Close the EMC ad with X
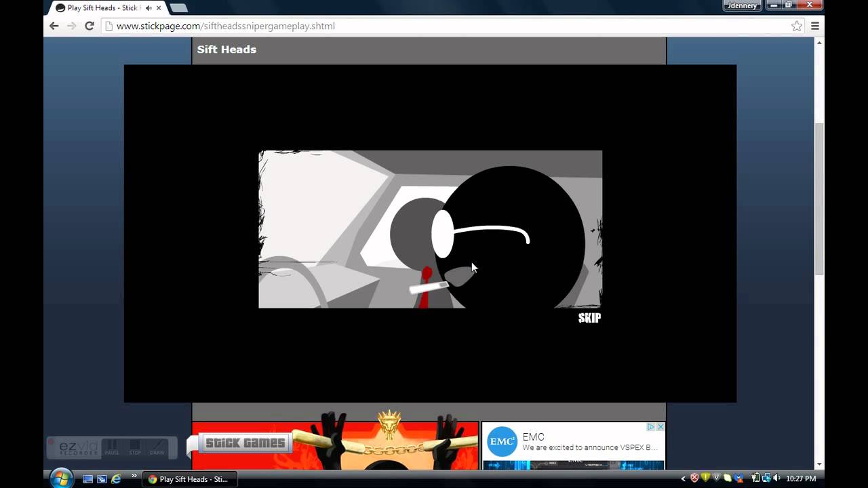The height and width of the screenshot is (488, 868). pyautogui.click(x=660, y=427)
